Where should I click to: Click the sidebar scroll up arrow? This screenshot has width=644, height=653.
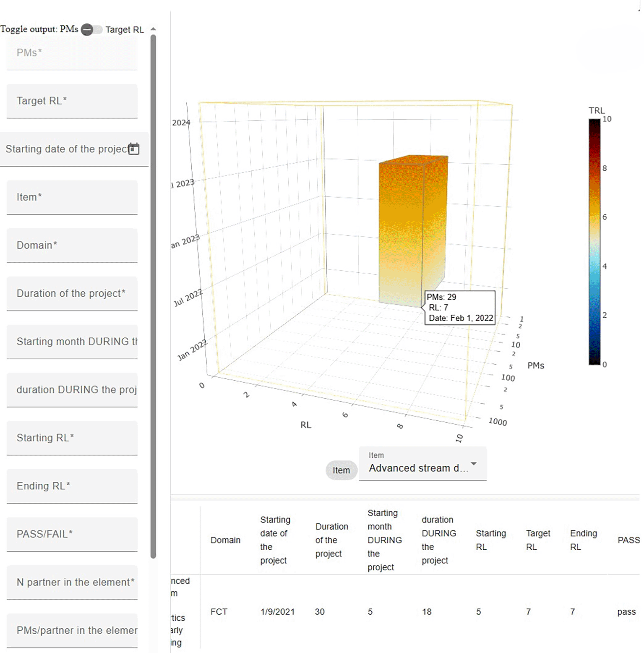point(153,29)
